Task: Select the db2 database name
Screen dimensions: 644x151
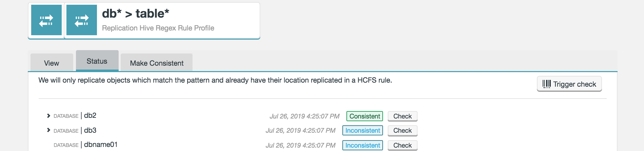Action: click(90, 115)
